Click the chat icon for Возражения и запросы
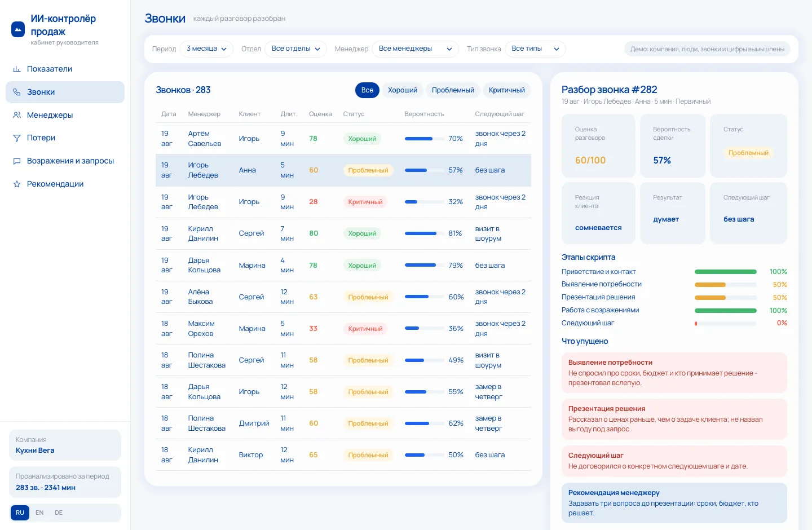The image size is (812, 530). click(17, 161)
